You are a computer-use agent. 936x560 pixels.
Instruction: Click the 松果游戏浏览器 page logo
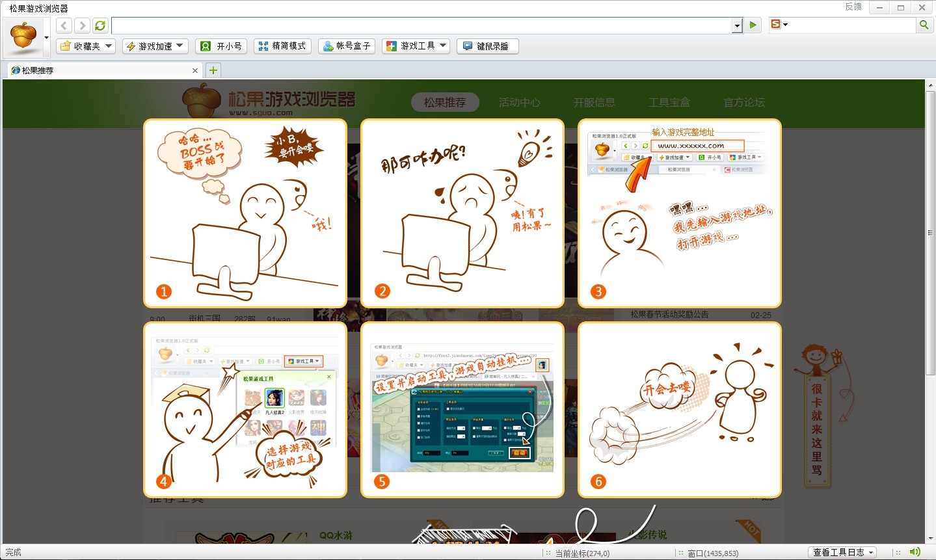(x=269, y=101)
